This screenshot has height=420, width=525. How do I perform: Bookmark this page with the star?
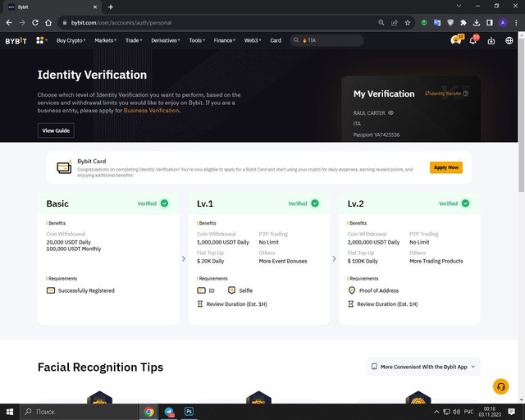click(x=408, y=22)
